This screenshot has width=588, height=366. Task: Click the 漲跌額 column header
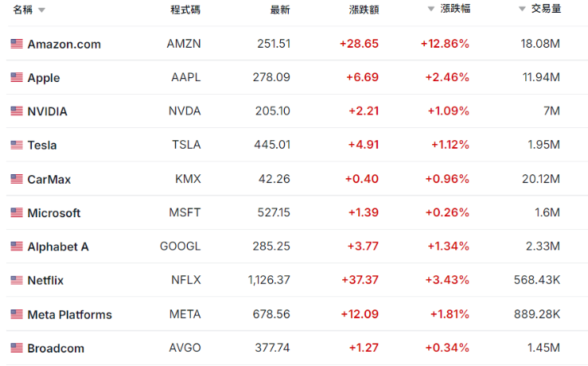(x=364, y=10)
